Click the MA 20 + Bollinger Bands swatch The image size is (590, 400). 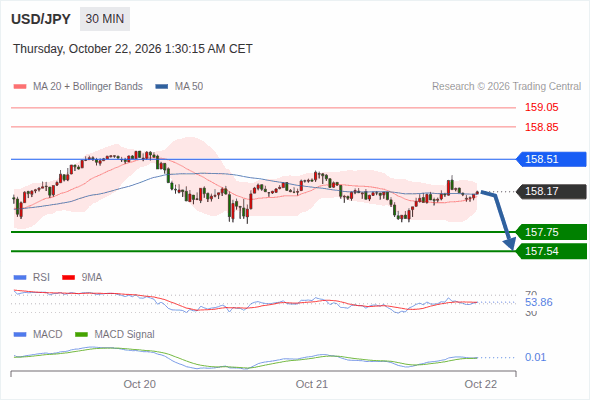pyautogui.click(x=20, y=87)
